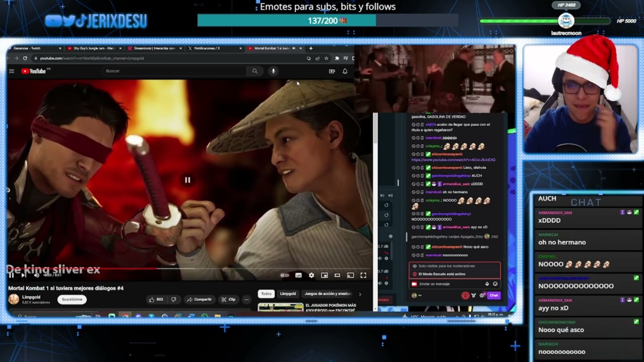Share this page from the address bar
This screenshot has width=644, height=362.
pyautogui.click(x=317, y=58)
